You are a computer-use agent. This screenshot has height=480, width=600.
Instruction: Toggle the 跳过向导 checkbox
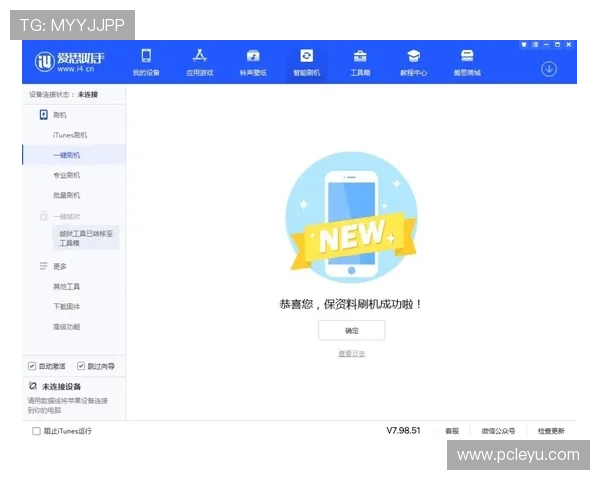click(81, 366)
